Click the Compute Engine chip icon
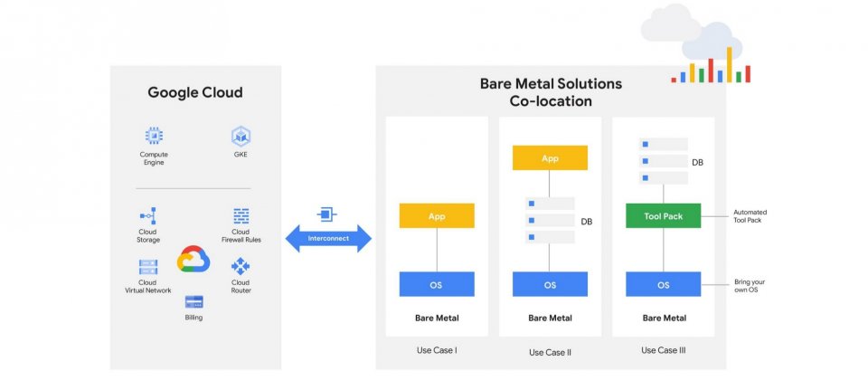Image resolution: width=868 pixels, height=380 pixels. coord(154,136)
